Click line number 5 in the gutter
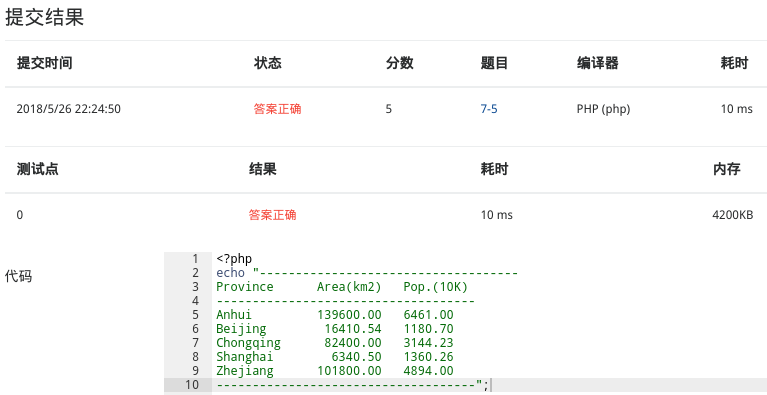Image resolution: width=767 pixels, height=395 pixels. tap(196, 314)
